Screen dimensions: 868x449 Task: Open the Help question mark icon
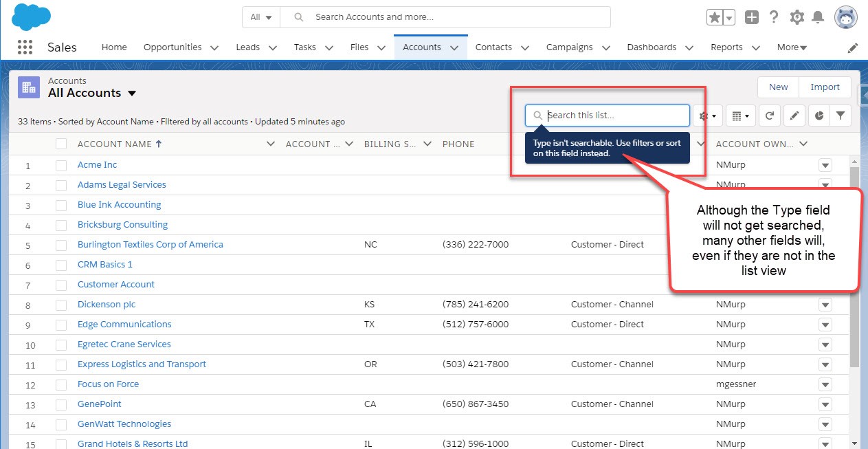click(774, 17)
